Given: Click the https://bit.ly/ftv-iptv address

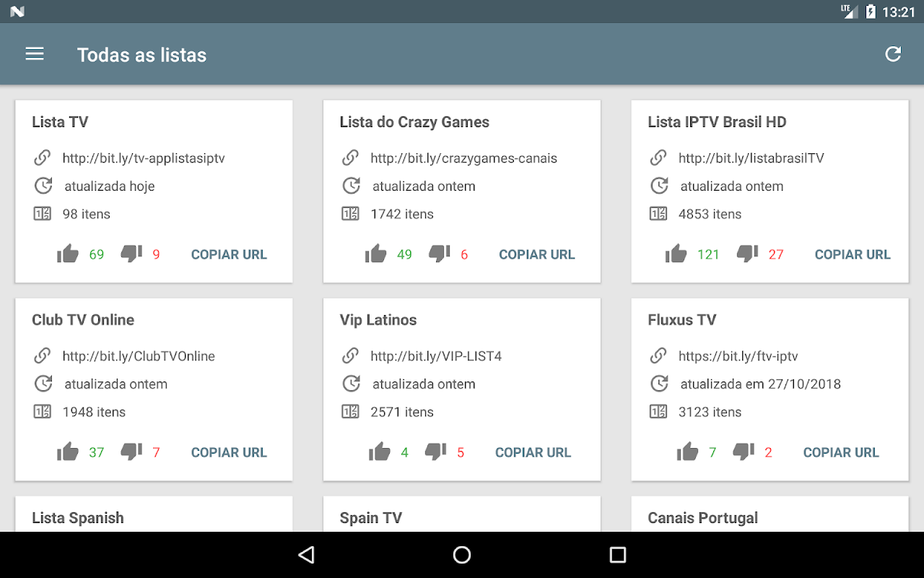Looking at the screenshot, I should coord(738,356).
